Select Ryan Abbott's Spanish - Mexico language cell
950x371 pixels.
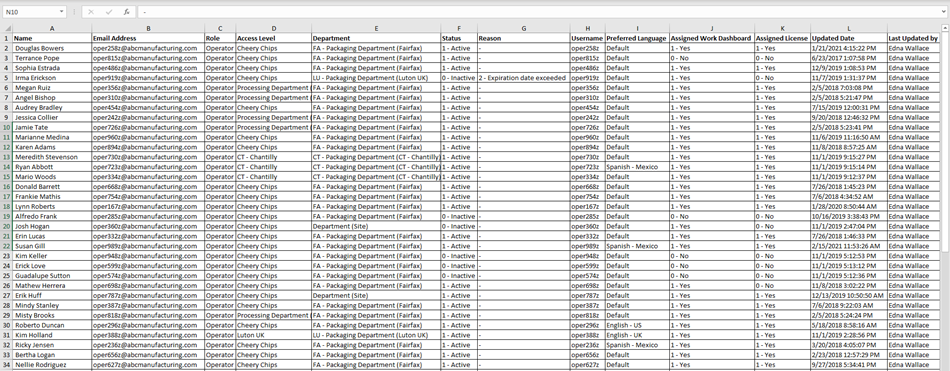637,167
